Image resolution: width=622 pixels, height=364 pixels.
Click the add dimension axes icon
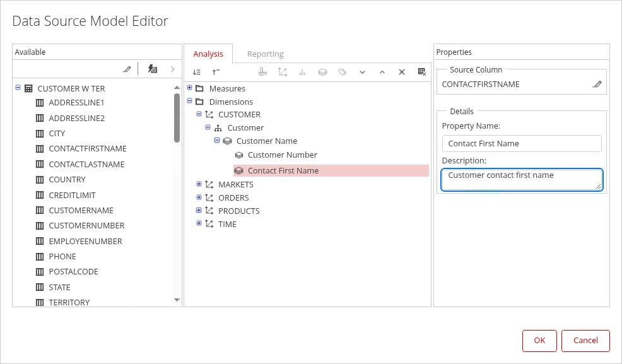(283, 73)
